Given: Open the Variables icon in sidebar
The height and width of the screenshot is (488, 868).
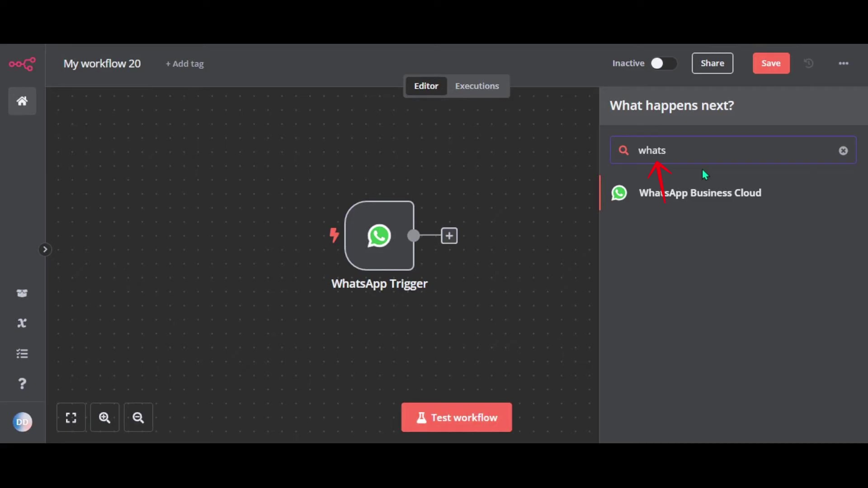Looking at the screenshot, I should tap(22, 323).
